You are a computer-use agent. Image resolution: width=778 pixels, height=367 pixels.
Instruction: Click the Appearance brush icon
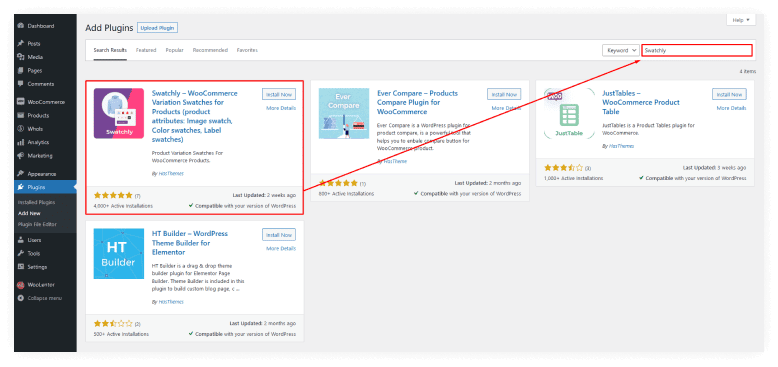[x=21, y=174]
